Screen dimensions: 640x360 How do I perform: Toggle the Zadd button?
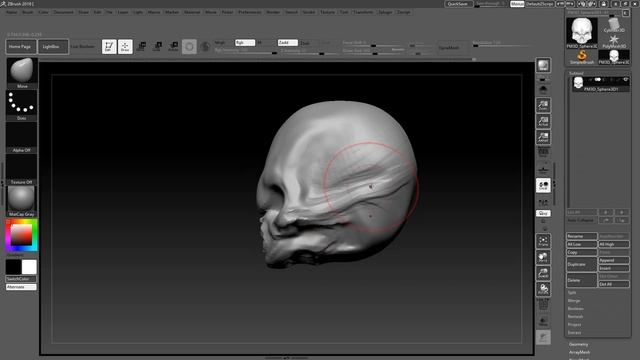[287, 42]
